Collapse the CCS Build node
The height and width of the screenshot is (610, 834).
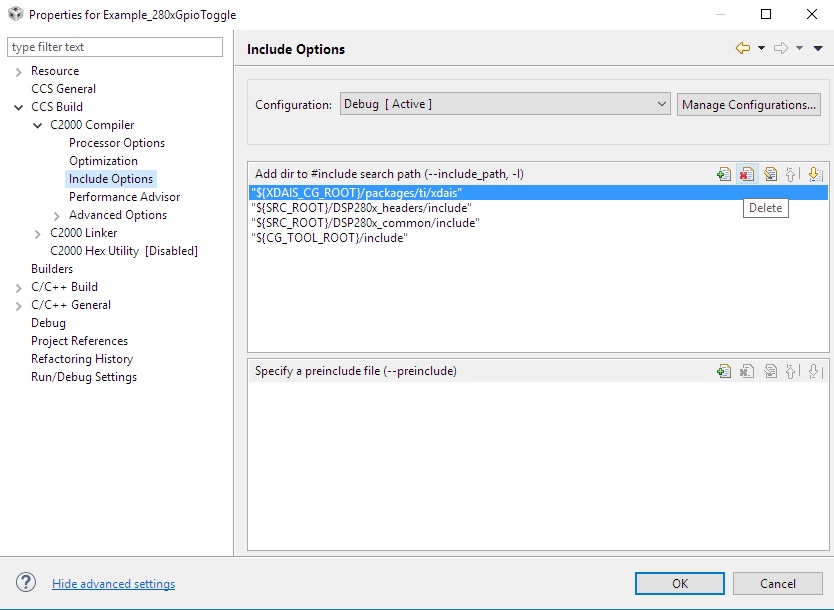click(x=19, y=107)
